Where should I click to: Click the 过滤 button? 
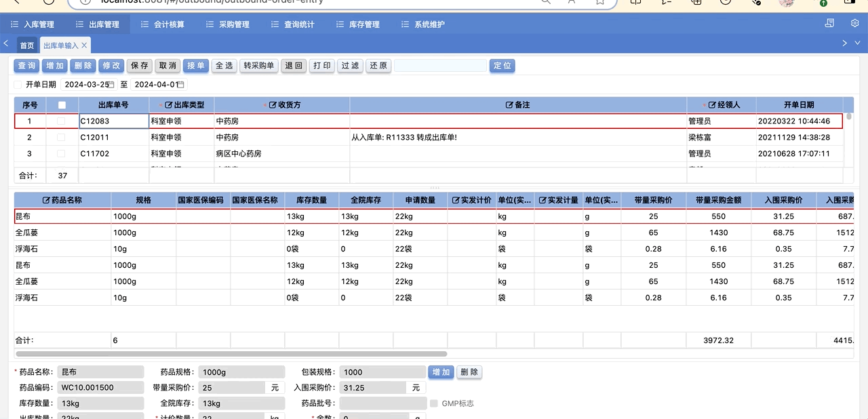tap(351, 66)
